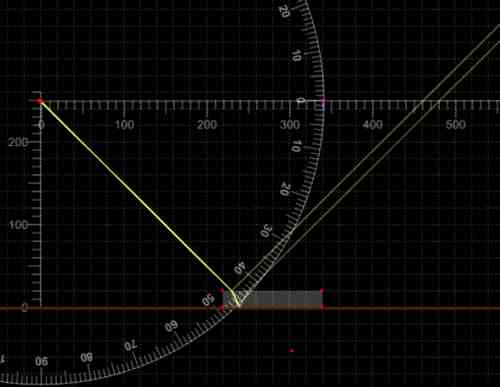
Task: Click the 400 label on horizontal ruler
Action: pos(373,125)
